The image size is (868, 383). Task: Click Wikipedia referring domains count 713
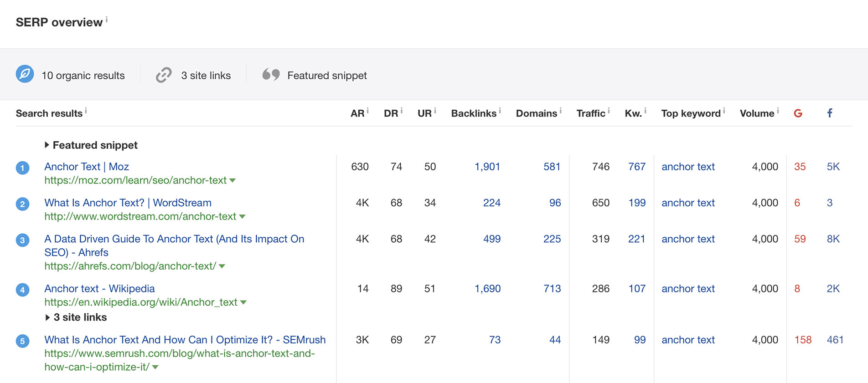(552, 289)
